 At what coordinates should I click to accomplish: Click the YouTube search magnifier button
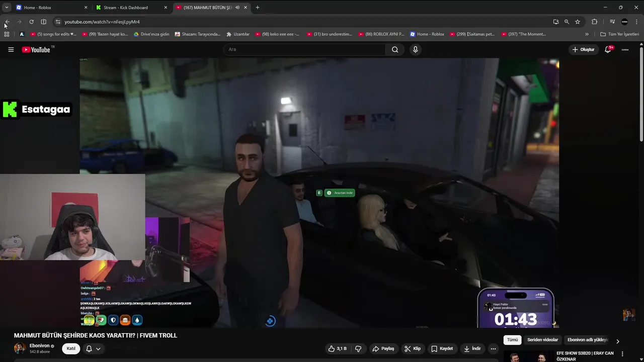(x=395, y=49)
